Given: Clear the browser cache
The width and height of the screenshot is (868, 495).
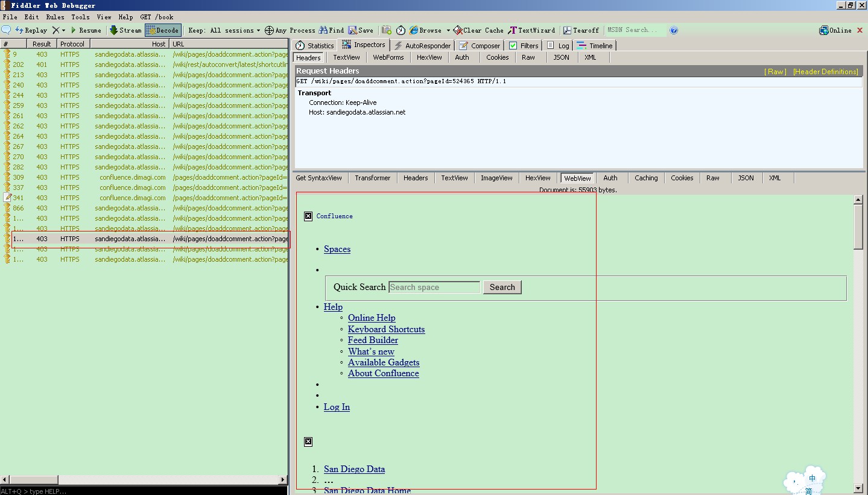Looking at the screenshot, I should tap(478, 30).
